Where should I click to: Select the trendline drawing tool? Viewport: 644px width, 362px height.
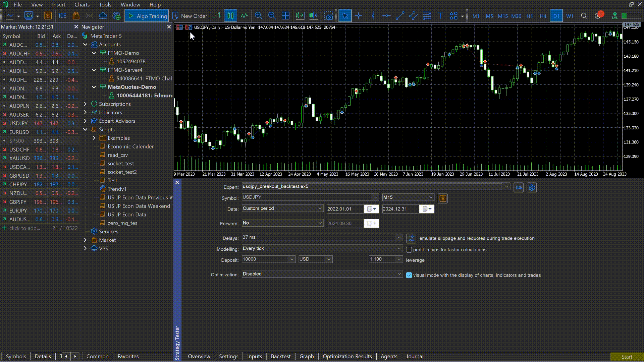coord(400,16)
